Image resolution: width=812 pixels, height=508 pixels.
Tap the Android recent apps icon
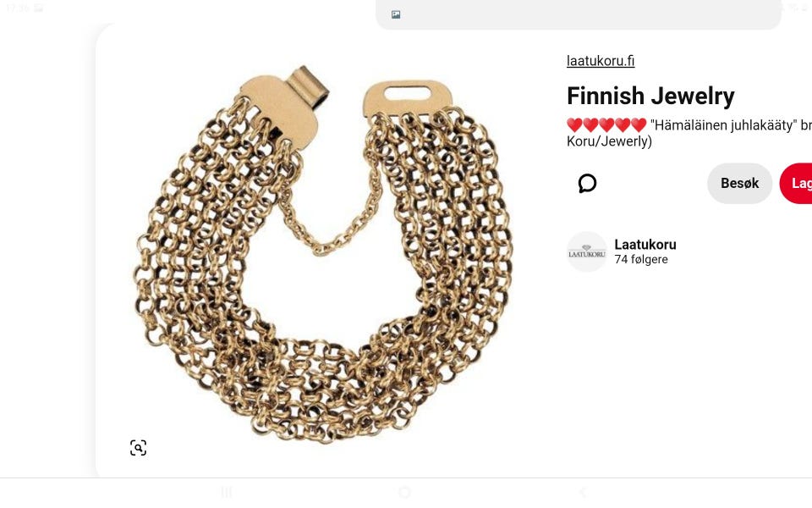(x=227, y=493)
